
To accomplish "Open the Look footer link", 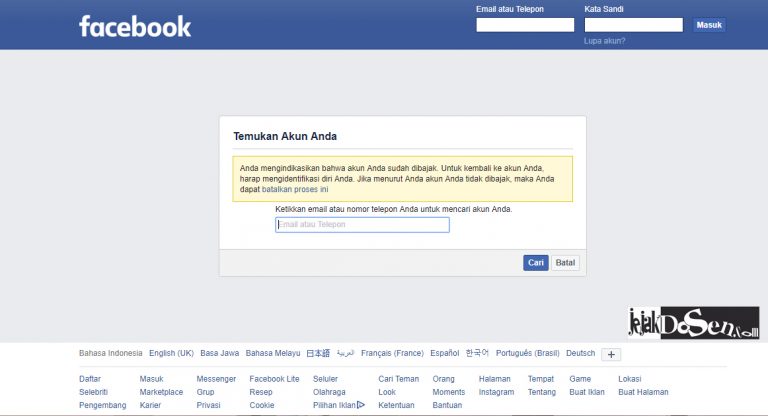I will (387, 392).
